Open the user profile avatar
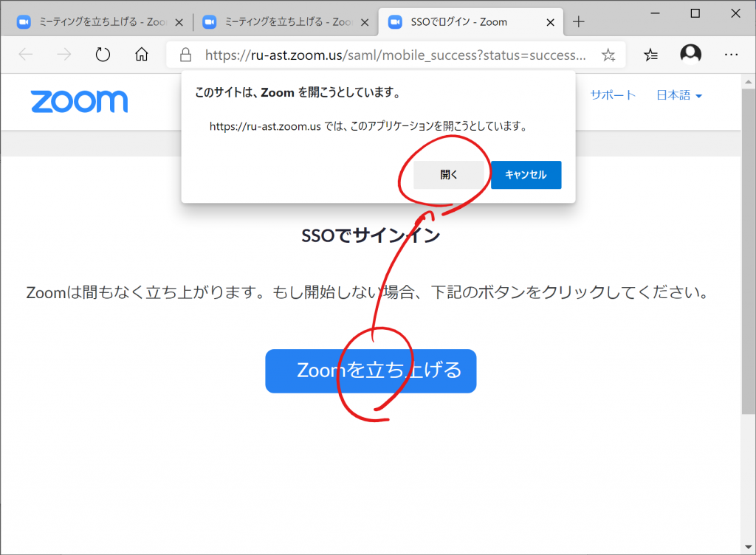 (x=690, y=54)
